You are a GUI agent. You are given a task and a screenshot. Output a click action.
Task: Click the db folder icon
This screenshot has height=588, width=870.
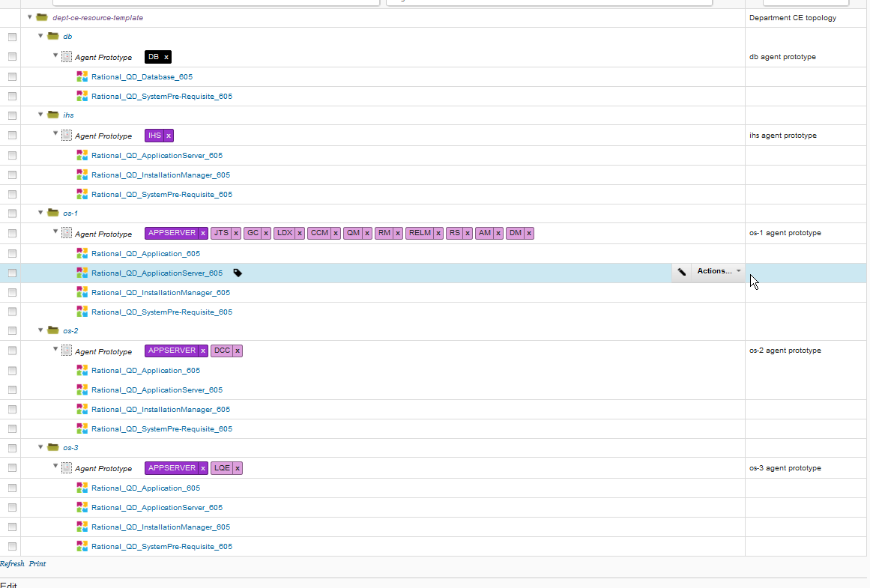coord(53,37)
